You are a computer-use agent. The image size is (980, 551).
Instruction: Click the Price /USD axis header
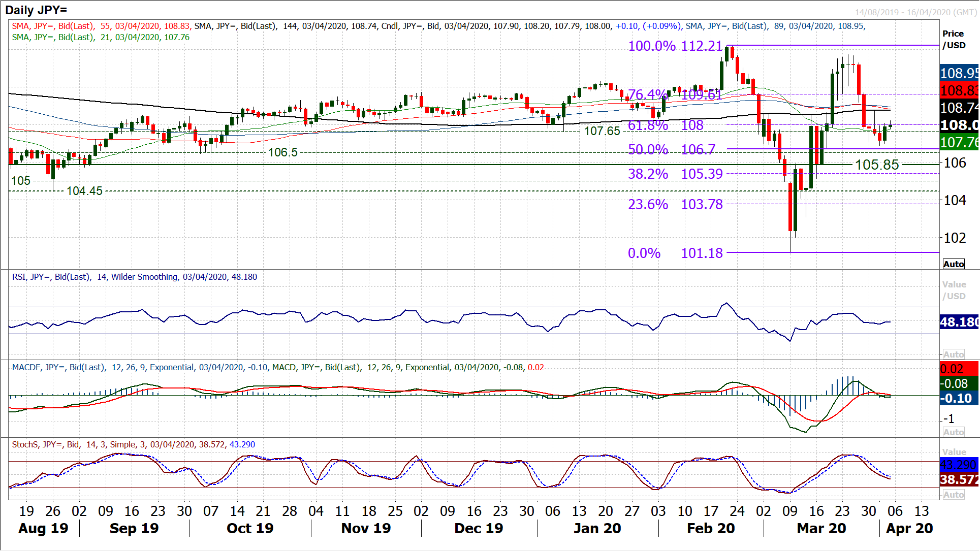click(x=954, y=39)
